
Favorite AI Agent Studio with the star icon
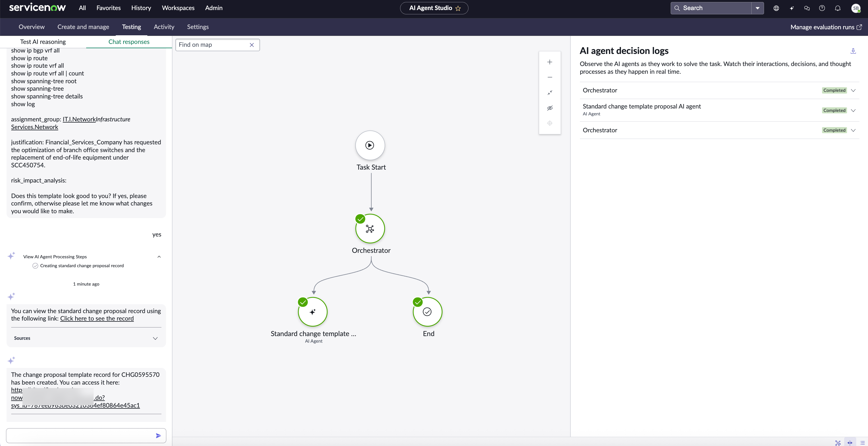458,8
